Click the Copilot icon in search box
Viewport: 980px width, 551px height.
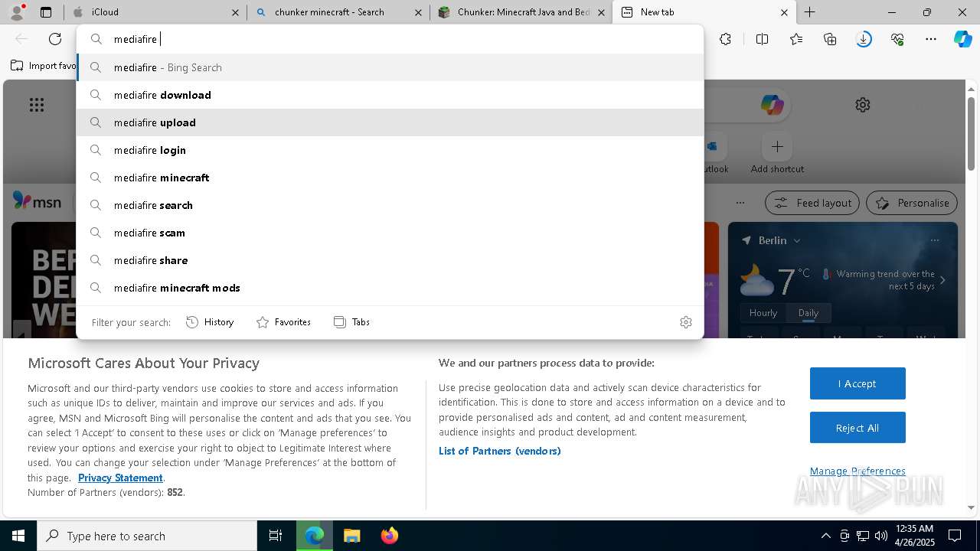coord(772,105)
